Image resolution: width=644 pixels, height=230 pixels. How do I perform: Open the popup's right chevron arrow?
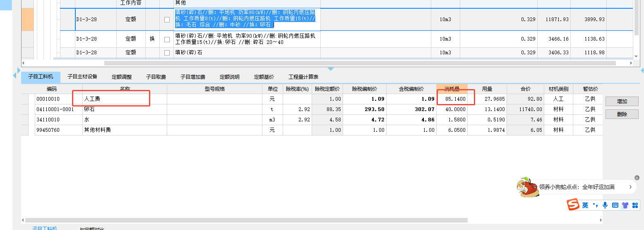(x=630, y=187)
